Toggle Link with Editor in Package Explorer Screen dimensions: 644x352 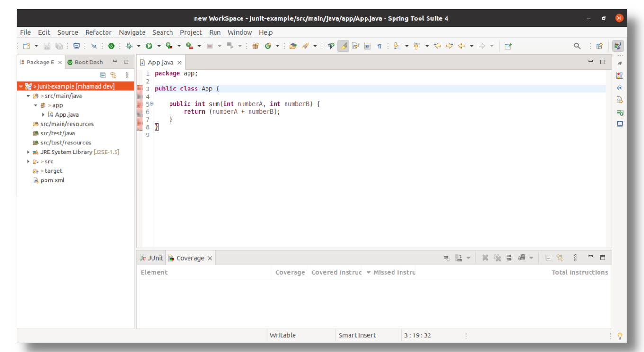(x=114, y=75)
